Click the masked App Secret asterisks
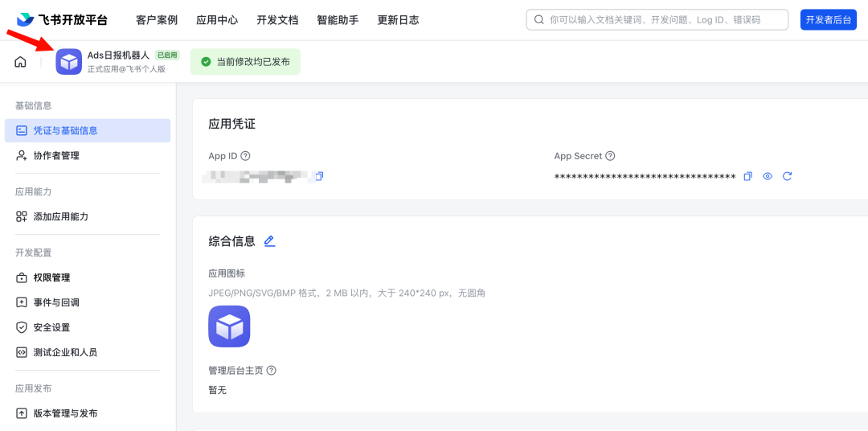Image resolution: width=868 pixels, height=431 pixels. [x=645, y=177]
